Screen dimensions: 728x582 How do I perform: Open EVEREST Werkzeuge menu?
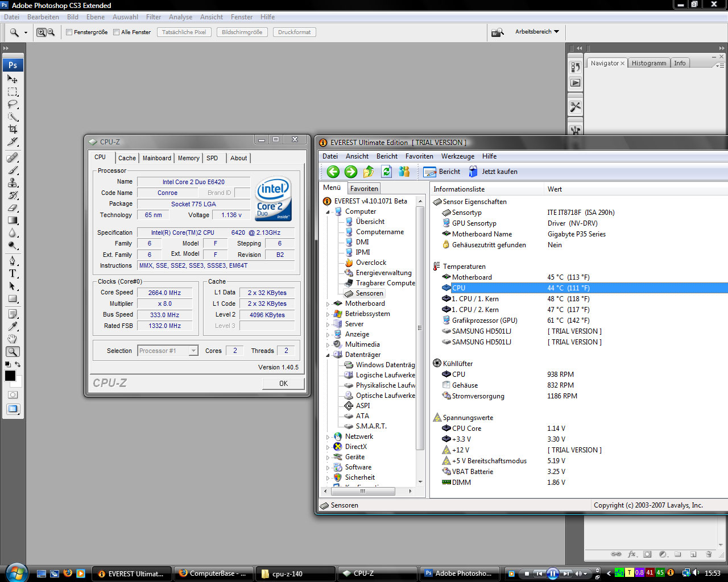[x=458, y=156]
